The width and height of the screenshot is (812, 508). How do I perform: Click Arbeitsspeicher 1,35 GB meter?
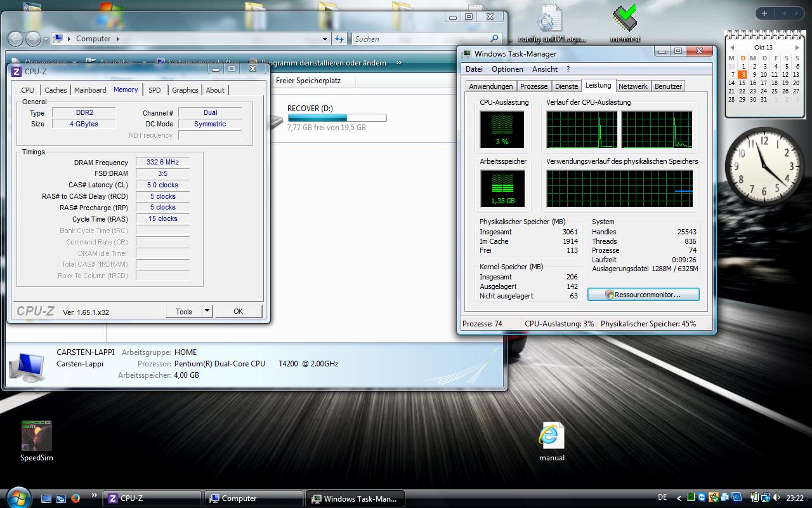502,189
